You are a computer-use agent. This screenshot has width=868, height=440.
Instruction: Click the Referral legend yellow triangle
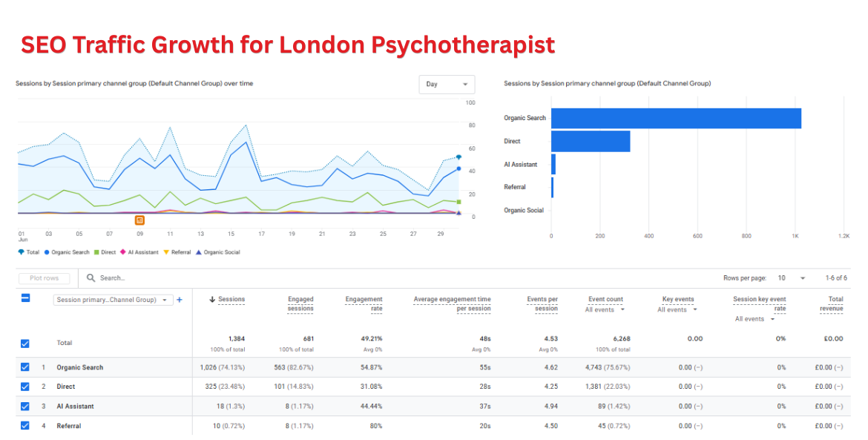(x=166, y=252)
